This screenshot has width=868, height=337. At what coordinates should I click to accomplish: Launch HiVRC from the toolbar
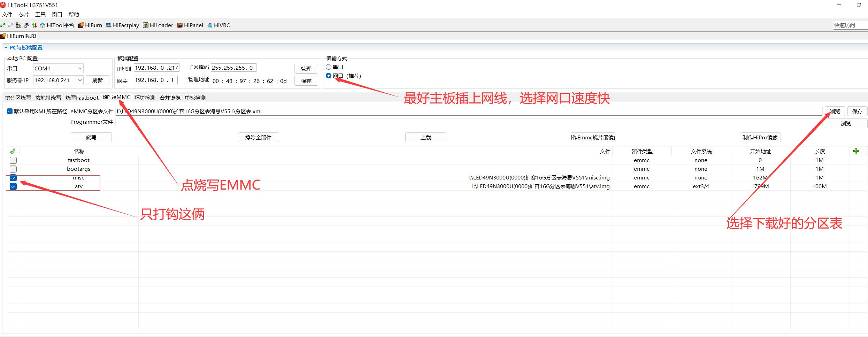[x=218, y=25]
